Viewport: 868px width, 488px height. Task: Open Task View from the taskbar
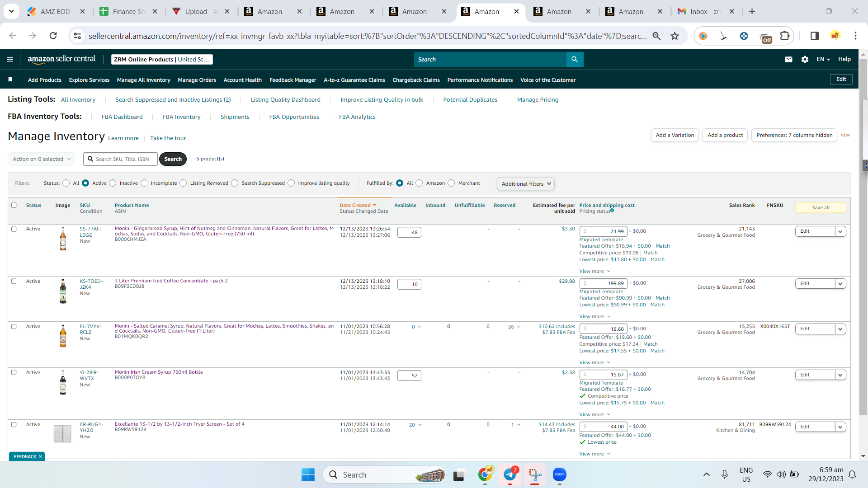(x=459, y=474)
